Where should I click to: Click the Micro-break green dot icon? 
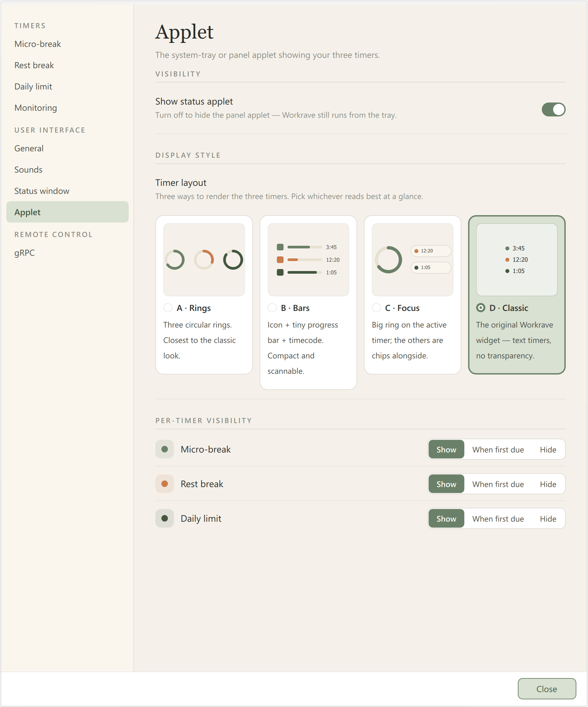[x=165, y=449]
